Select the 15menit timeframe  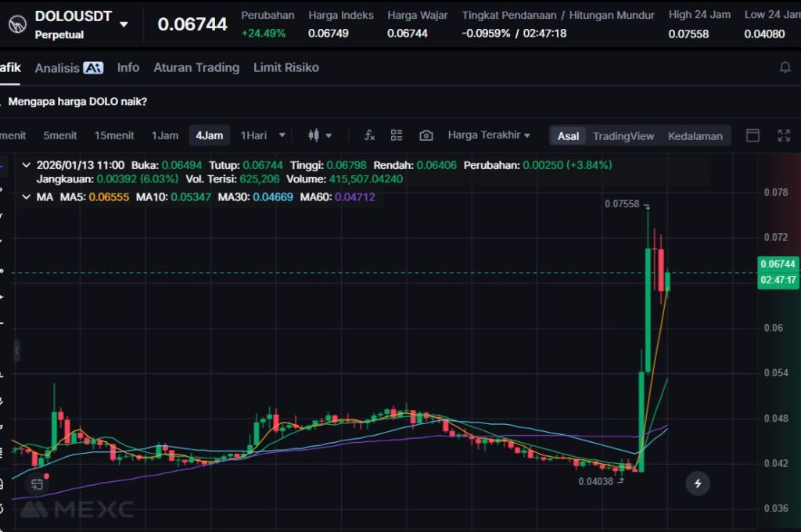click(x=114, y=135)
